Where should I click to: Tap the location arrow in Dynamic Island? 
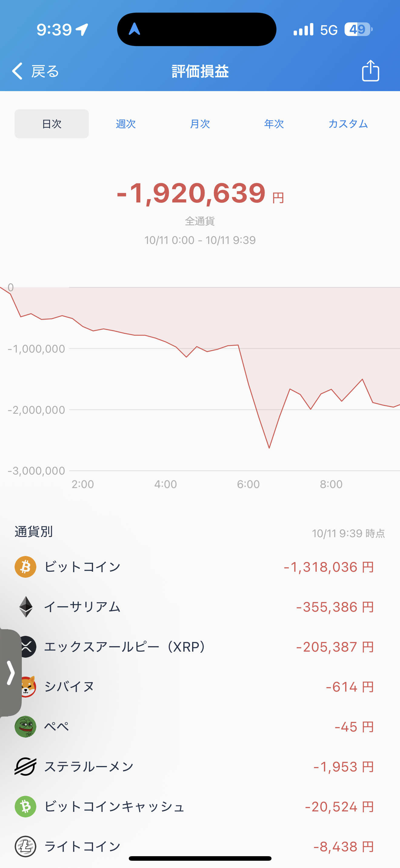(135, 29)
